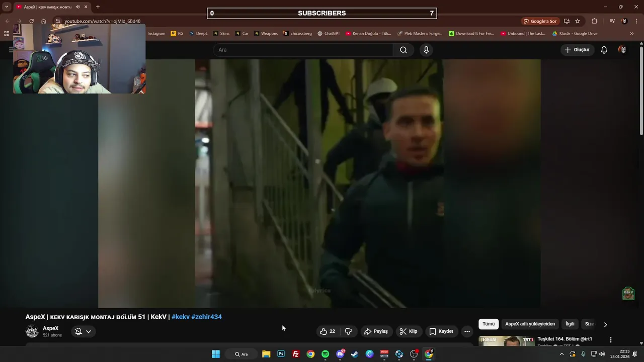Go to the browser home page
Screen dimensions: 644x362
pos(44,21)
